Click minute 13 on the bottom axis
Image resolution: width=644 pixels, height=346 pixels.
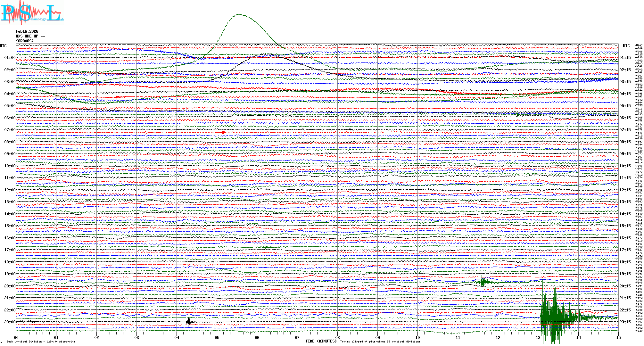point(538,338)
